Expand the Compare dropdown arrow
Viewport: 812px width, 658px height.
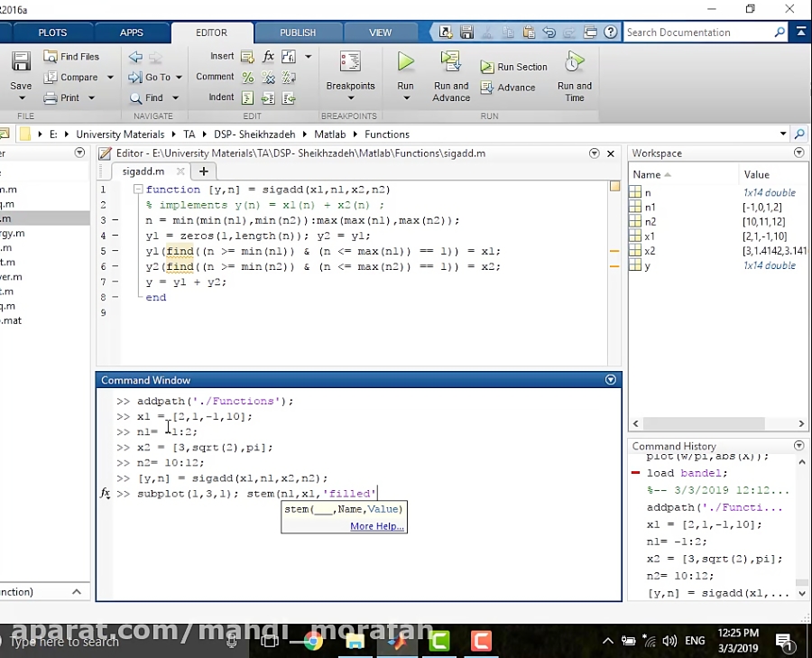[110, 78]
